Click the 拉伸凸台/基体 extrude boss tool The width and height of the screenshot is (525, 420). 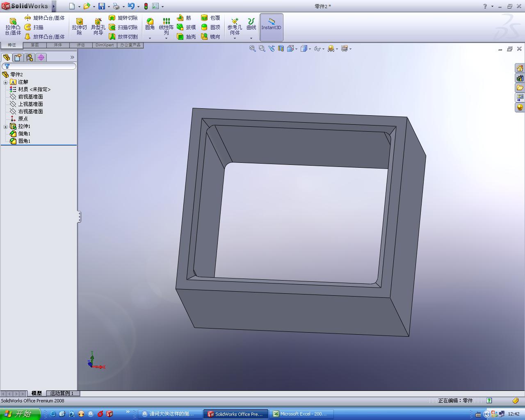(x=13, y=27)
